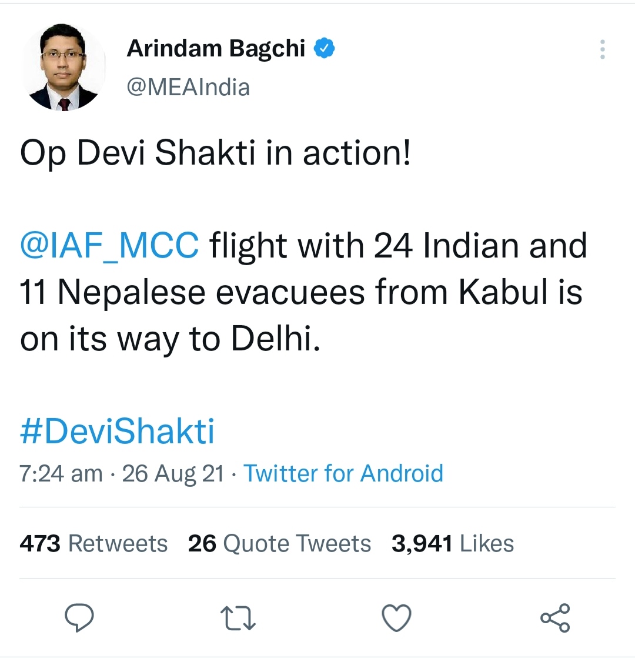Reply to the tweet with the comment icon
This screenshot has height=672, width=635.
[79, 617]
